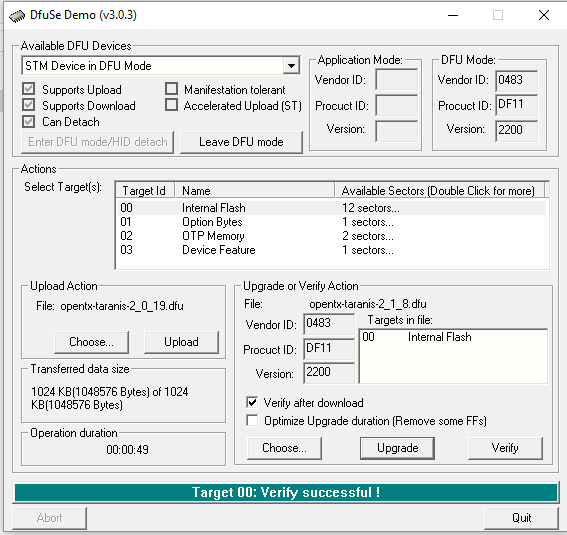The image size is (567, 535).
Task: Click the Available Sectors column header
Action: [x=439, y=191]
